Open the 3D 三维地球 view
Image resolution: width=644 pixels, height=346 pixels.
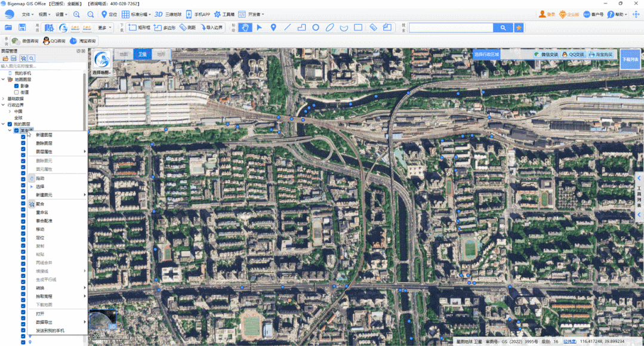pyautogui.click(x=168, y=14)
